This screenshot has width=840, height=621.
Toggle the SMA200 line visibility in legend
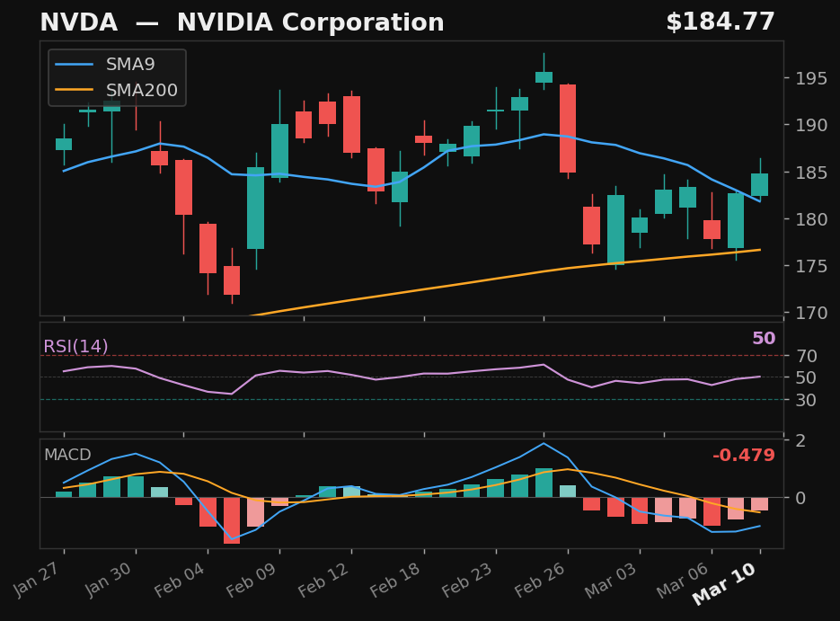point(141,89)
